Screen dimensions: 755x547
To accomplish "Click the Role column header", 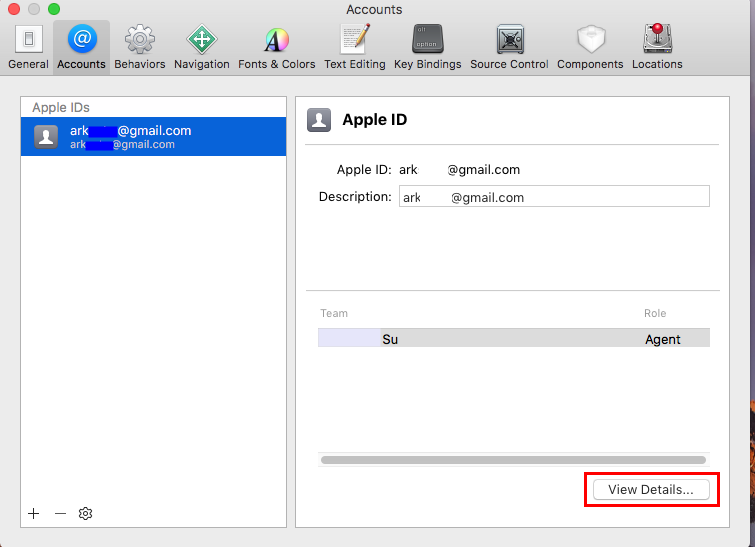I will coord(655,313).
